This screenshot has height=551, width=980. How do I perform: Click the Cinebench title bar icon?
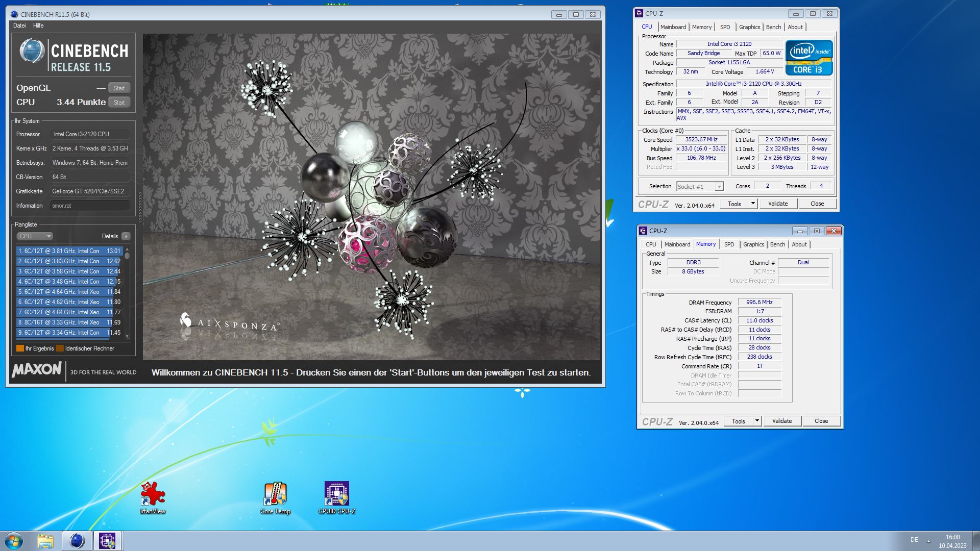(x=14, y=14)
